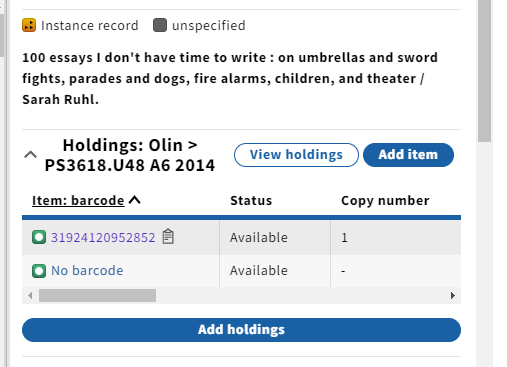Collapse the Holdings: Olin accordion chevron

click(x=30, y=155)
